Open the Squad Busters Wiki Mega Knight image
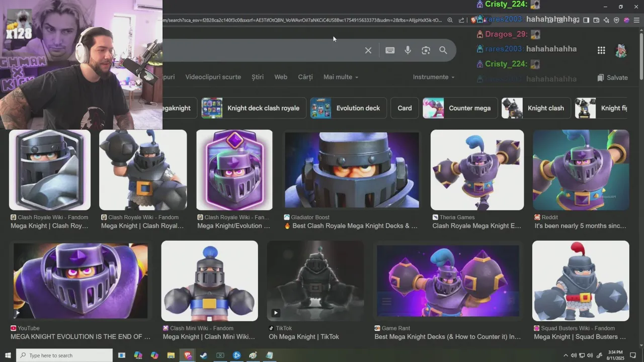Screen dimensions: 644x362 click(581, 281)
